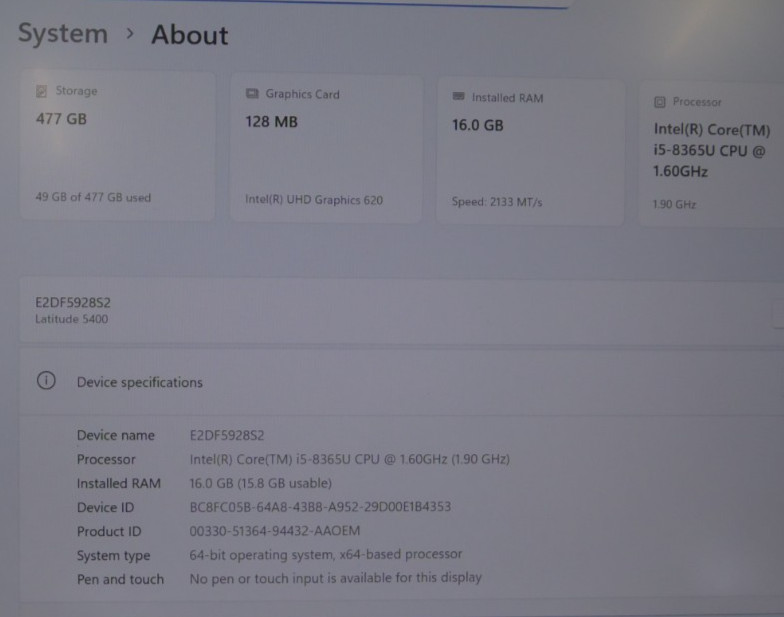This screenshot has height=617, width=784.
Task: Click the 'Device name' label
Action: pyautogui.click(x=116, y=435)
